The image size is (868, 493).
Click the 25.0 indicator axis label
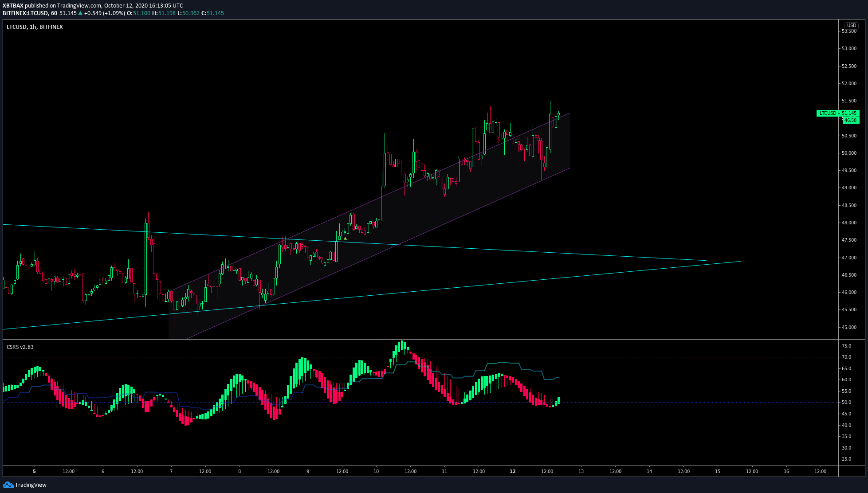click(x=846, y=459)
